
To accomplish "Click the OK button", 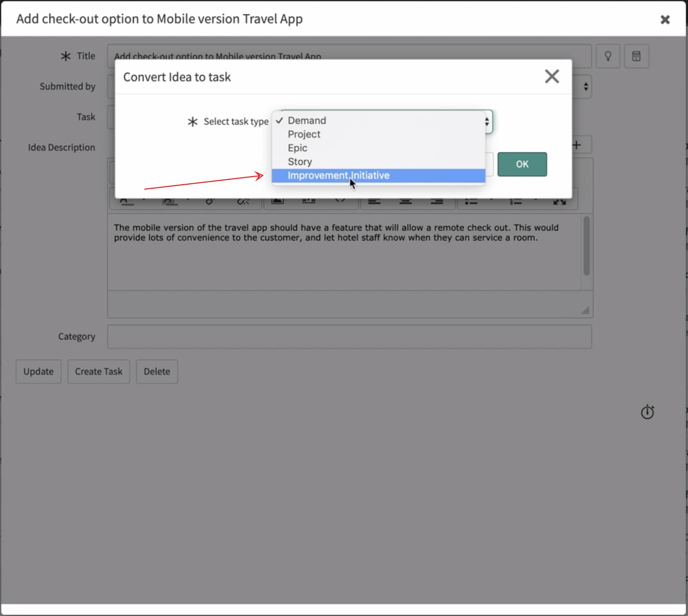I will pos(522,164).
